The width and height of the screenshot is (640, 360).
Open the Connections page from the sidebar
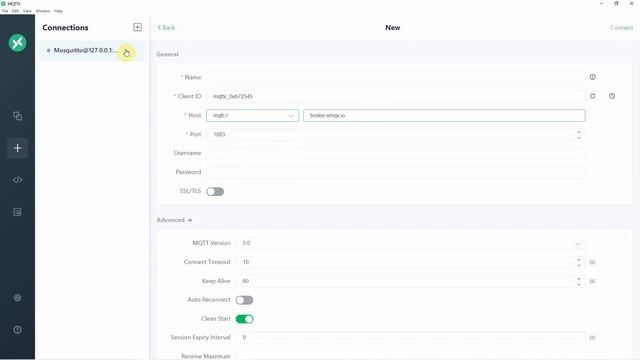18,116
